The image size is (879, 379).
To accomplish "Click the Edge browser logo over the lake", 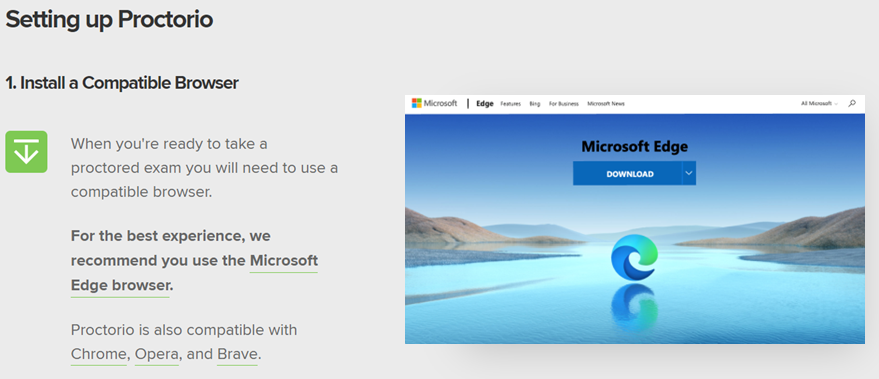I will point(634,257).
